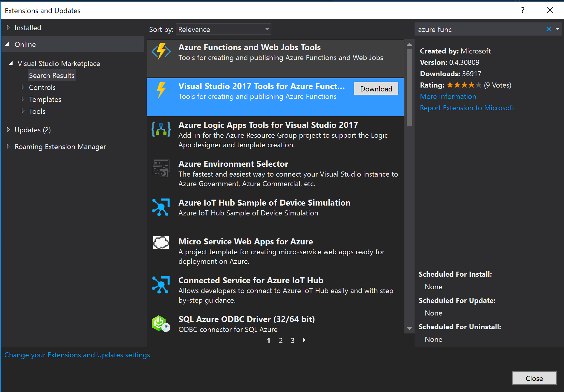The height and width of the screenshot is (392, 564).
Task: Open the More Information link
Action: coord(448,97)
